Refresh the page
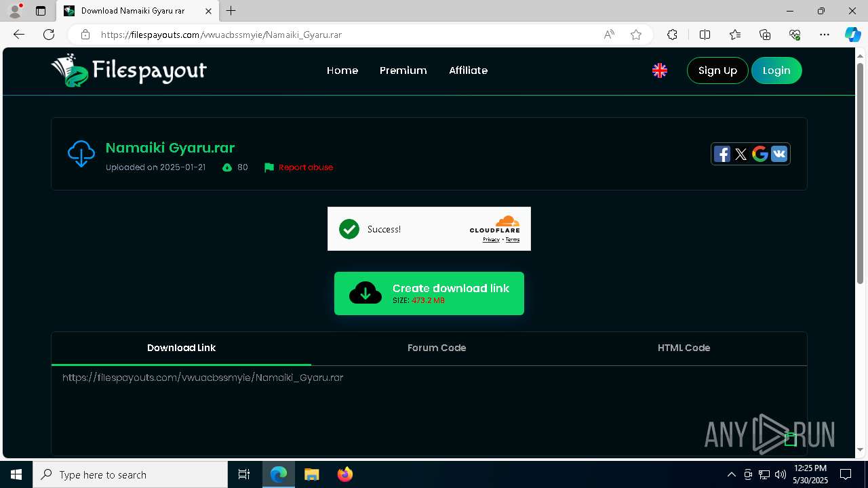The height and width of the screenshot is (488, 868). [x=49, y=35]
